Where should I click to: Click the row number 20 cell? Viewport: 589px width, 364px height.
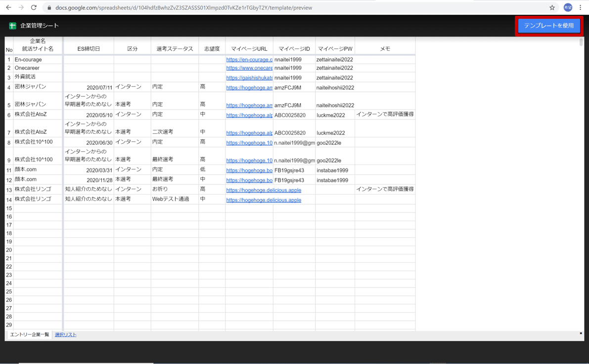point(9,250)
